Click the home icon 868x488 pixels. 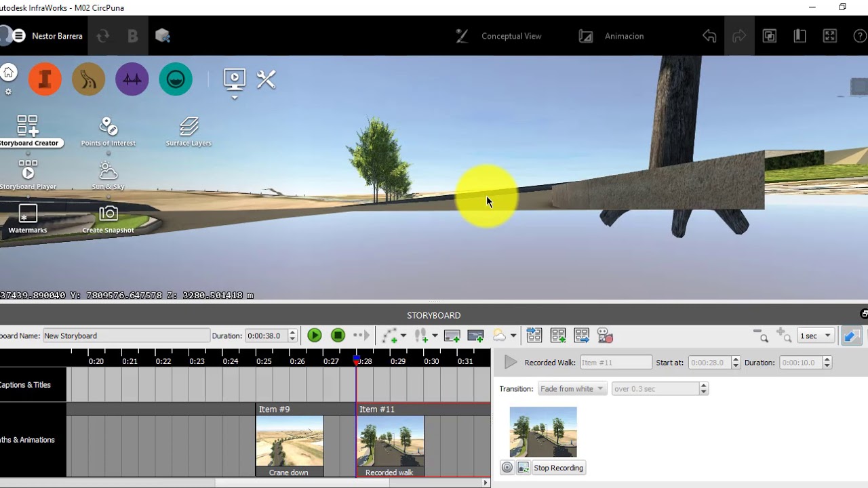coord(8,73)
